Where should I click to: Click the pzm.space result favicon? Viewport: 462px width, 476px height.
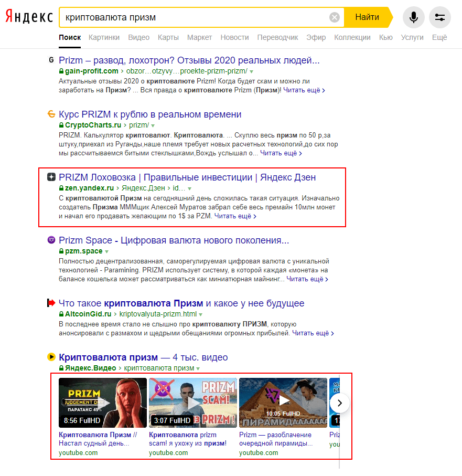[51, 240]
